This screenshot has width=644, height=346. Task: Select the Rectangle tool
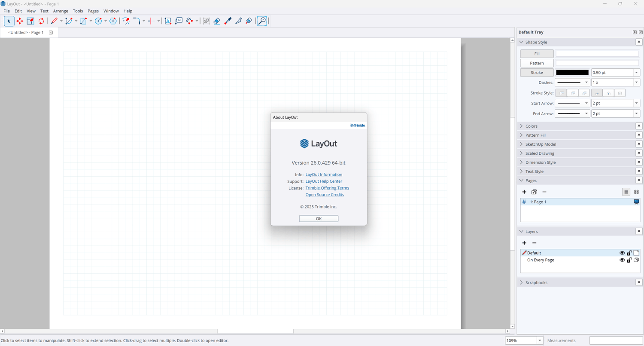point(83,21)
